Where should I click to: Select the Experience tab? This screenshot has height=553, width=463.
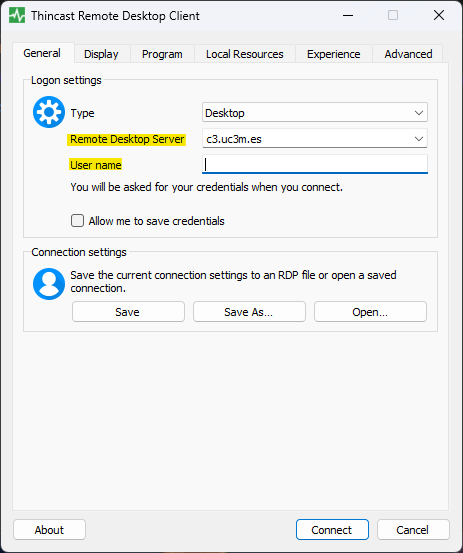(334, 54)
